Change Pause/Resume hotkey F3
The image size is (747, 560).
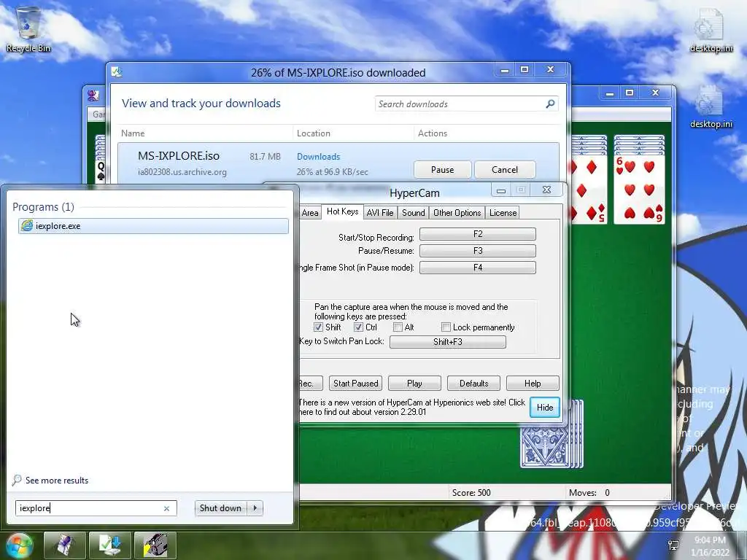pos(477,251)
